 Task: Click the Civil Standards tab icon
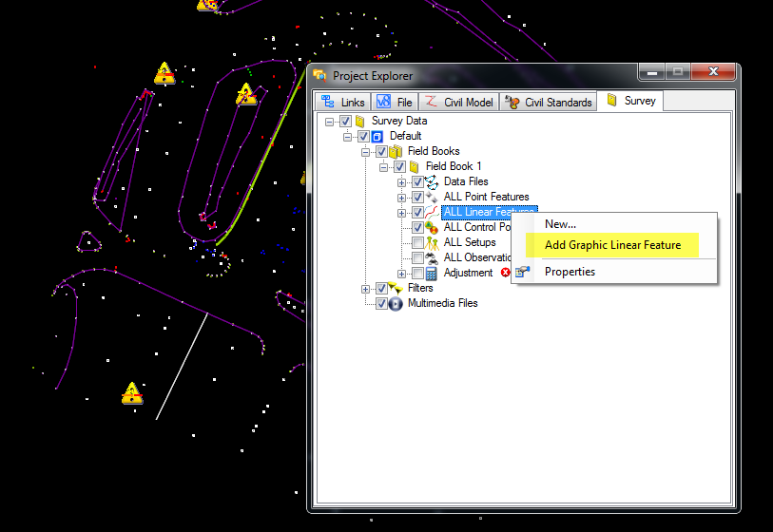[x=512, y=102]
